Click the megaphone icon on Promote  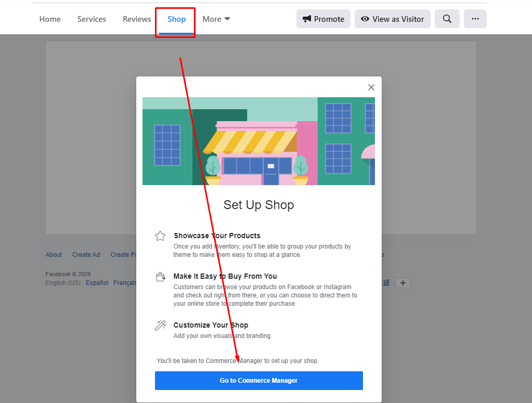[x=306, y=19]
